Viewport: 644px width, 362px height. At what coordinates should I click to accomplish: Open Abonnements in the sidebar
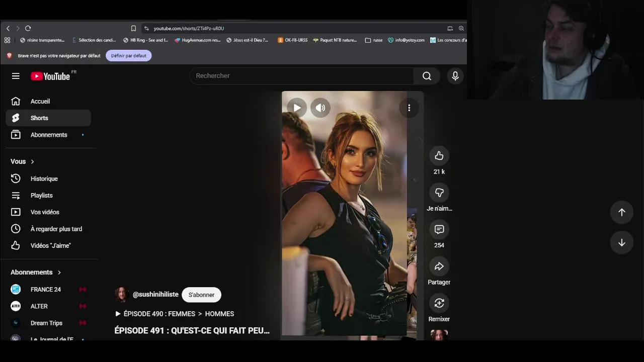pyautogui.click(x=48, y=135)
